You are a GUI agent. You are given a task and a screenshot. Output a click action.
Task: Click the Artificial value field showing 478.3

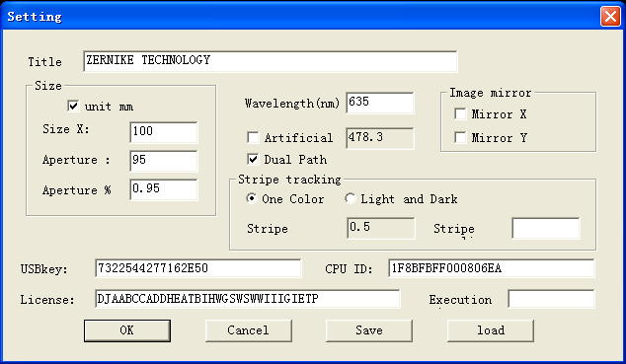click(380, 138)
